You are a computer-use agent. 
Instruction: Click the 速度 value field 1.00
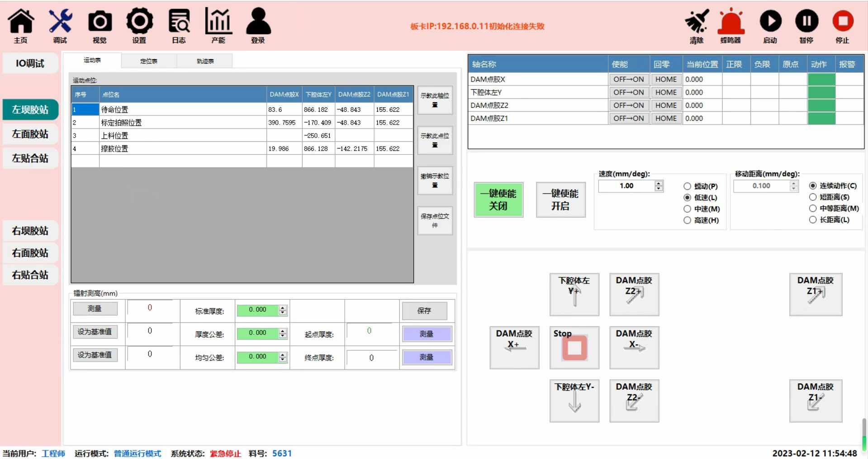click(x=626, y=186)
